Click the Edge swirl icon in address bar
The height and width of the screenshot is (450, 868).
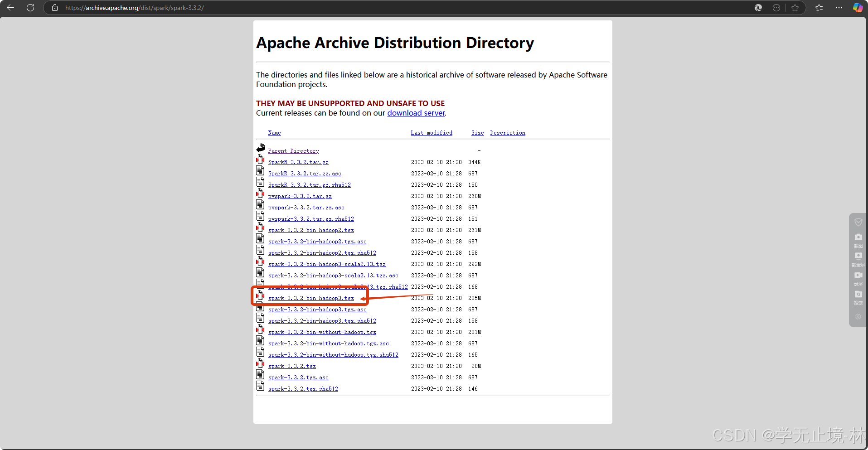[758, 8]
